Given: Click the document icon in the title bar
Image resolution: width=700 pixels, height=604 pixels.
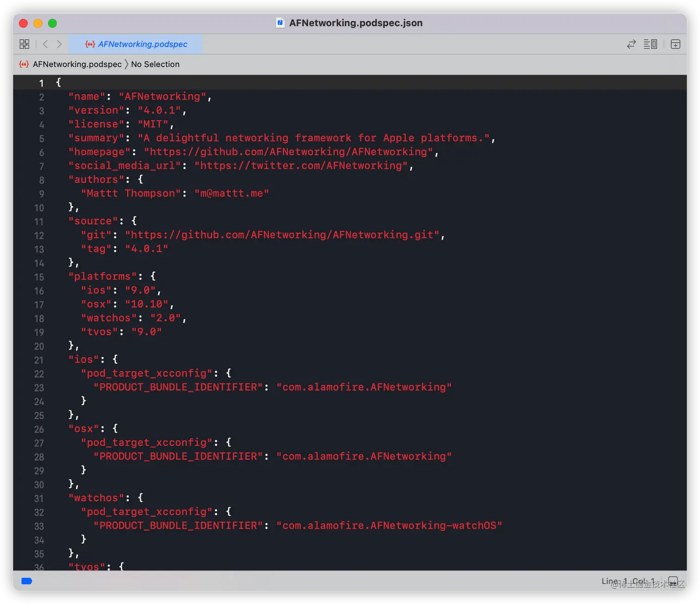Looking at the screenshot, I should point(280,23).
